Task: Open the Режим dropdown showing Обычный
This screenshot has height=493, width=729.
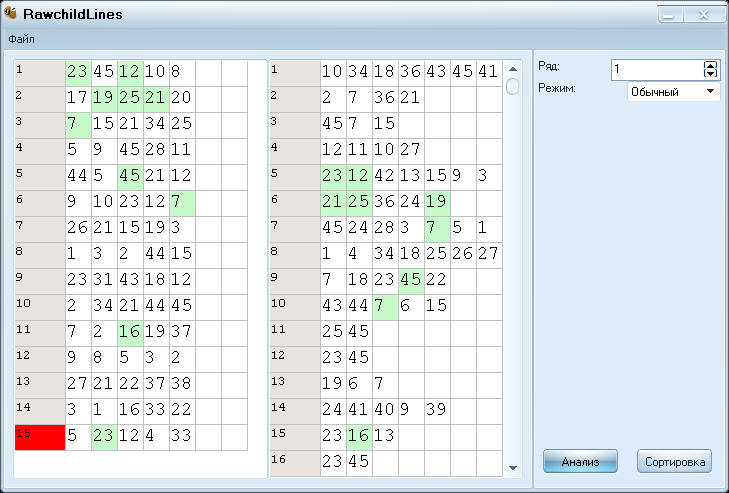Action: click(673, 92)
